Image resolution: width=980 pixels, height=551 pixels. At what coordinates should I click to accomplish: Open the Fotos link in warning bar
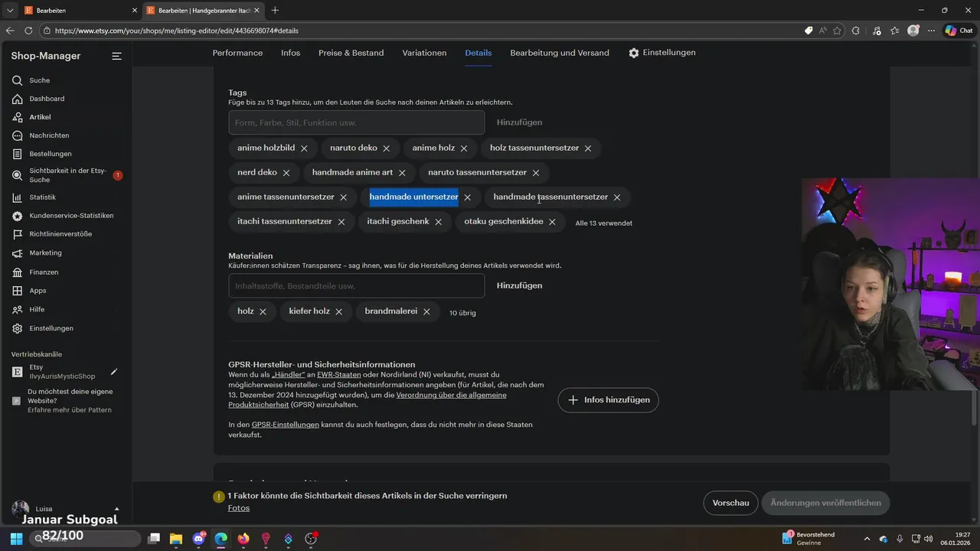tap(239, 508)
